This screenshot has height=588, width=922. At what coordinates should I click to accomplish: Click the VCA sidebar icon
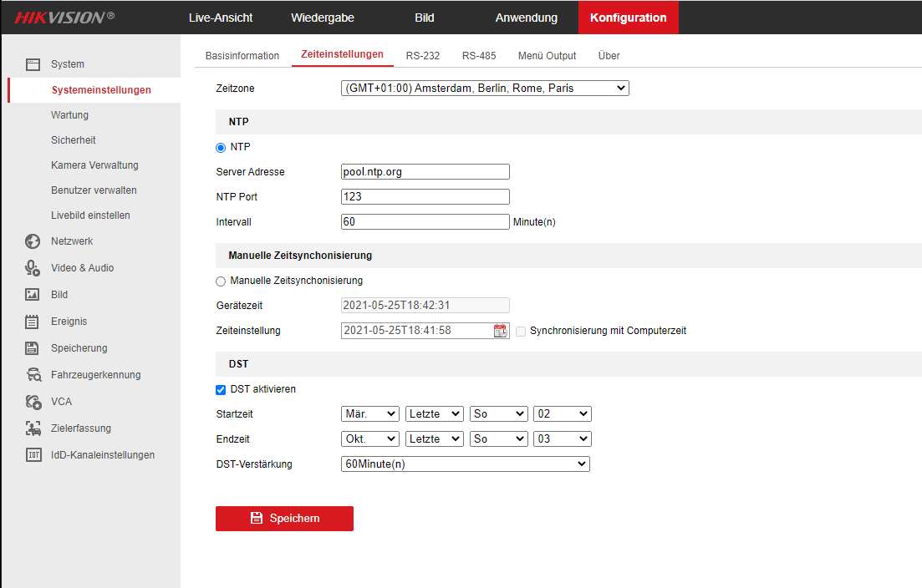pyautogui.click(x=33, y=402)
